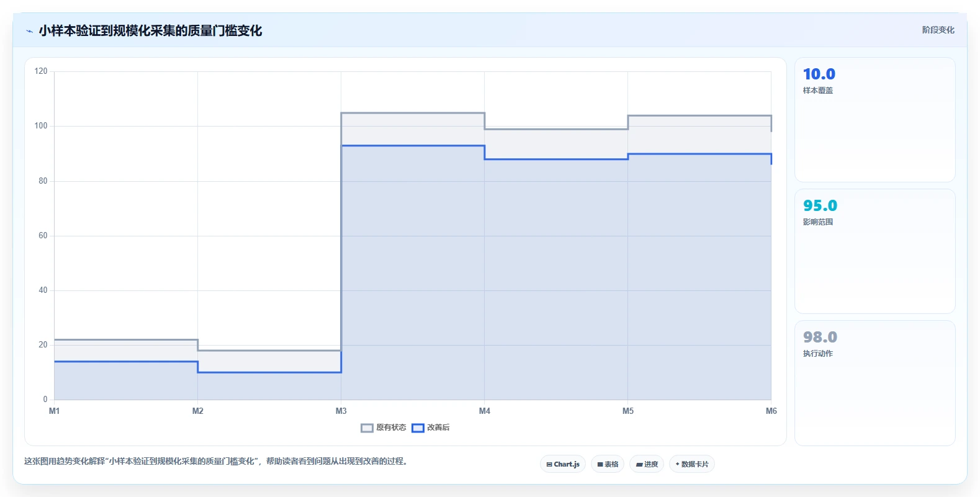Click the title icon beside 小样本验证

click(x=29, y=31)
